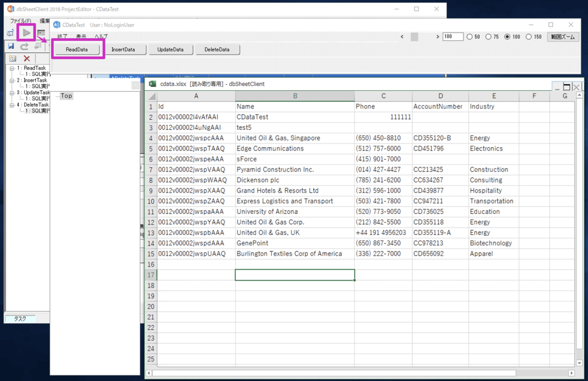The image size is (588, 381).
Task: Click the console window icon beside Run
Action: pos(41,33)
